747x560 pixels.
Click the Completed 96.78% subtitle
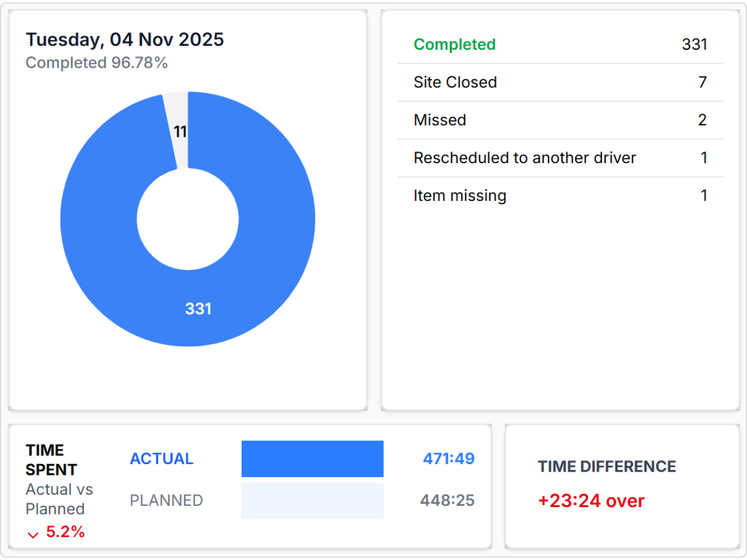(x=96, y=63)
